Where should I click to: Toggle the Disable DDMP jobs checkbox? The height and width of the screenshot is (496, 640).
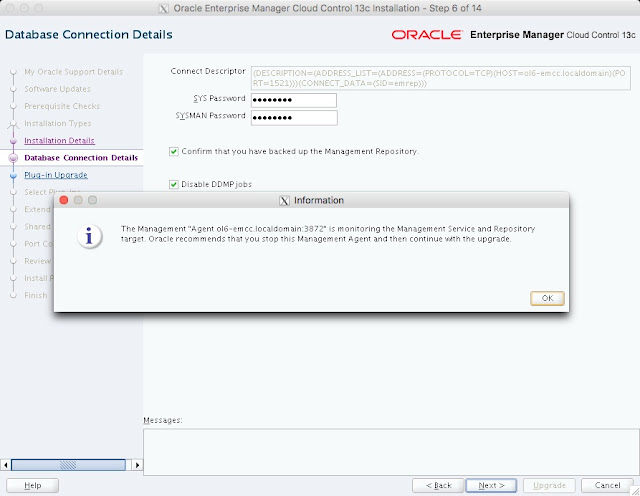click(x=174, y=185)
